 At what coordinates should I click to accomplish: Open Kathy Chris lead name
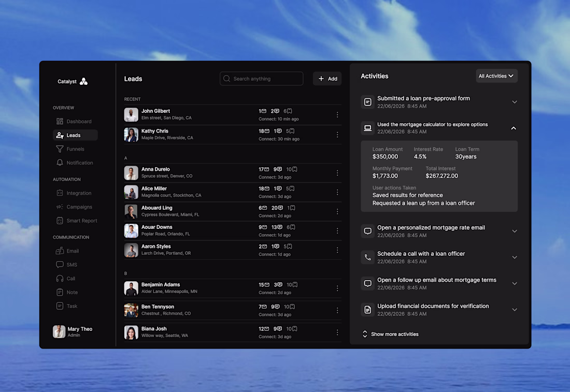[155, 131]
